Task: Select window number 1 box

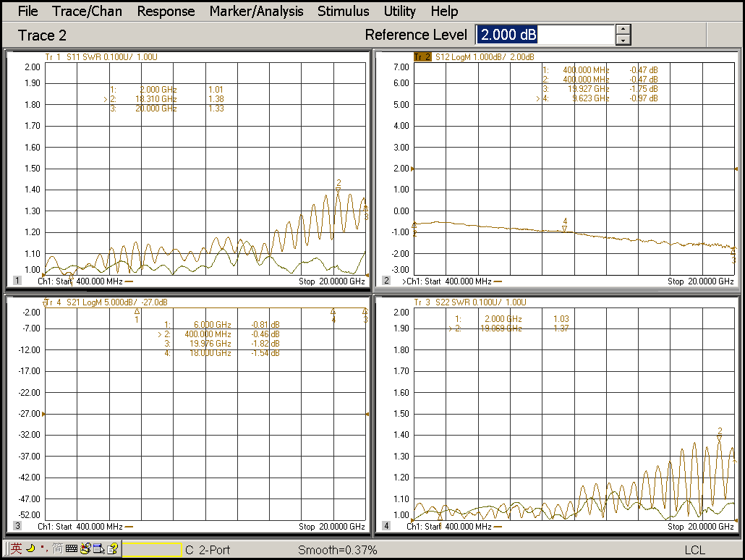Action: (17, 281)
